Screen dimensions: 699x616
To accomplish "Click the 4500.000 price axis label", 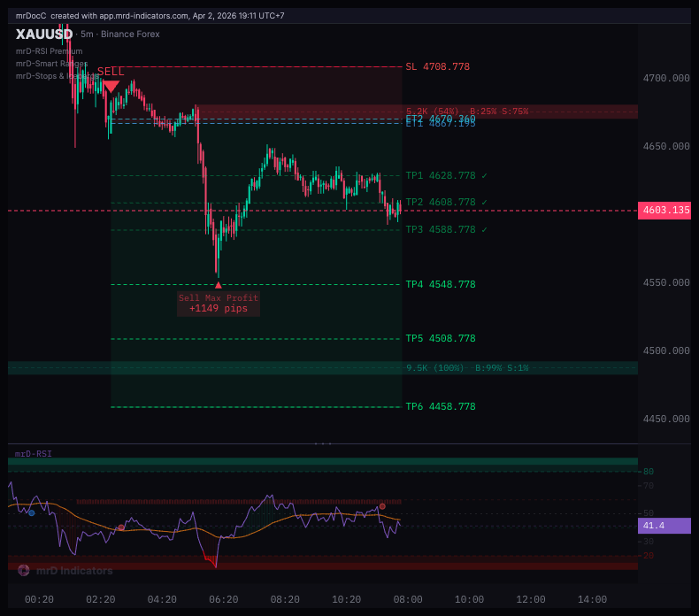I will [666, 351].
